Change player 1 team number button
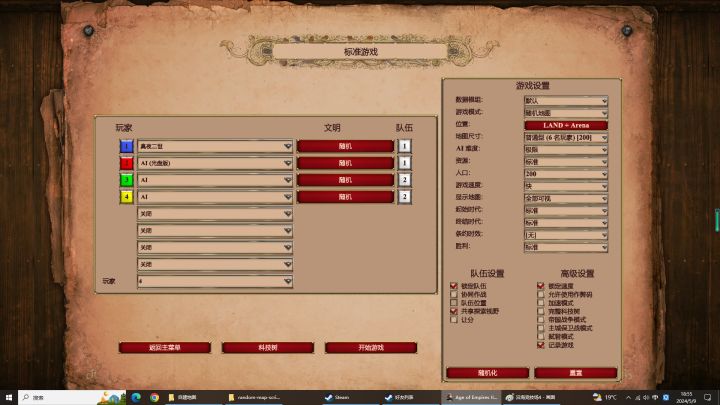Screen dimensions: 720x405 click(x=404, y=146)
